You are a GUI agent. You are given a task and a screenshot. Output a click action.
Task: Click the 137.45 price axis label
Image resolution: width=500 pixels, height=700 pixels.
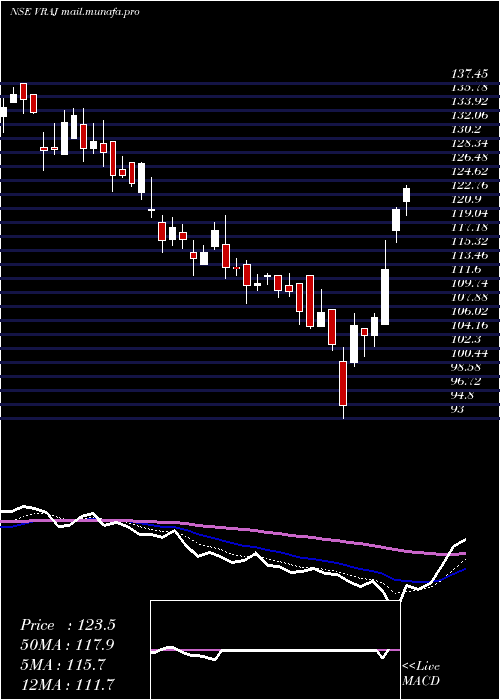click(x=469, y=74)
